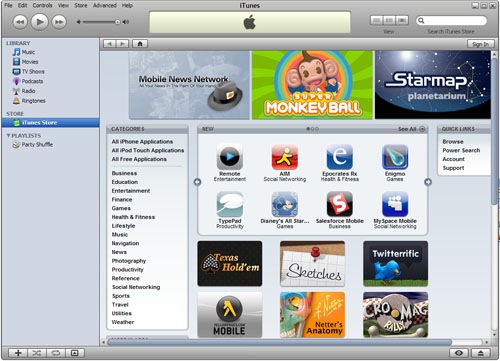The width and height of the screenshot is (500, 361).
Task: Select iTunes Store in sidebar
Action: pyautogui.click(x=50, y=123)
